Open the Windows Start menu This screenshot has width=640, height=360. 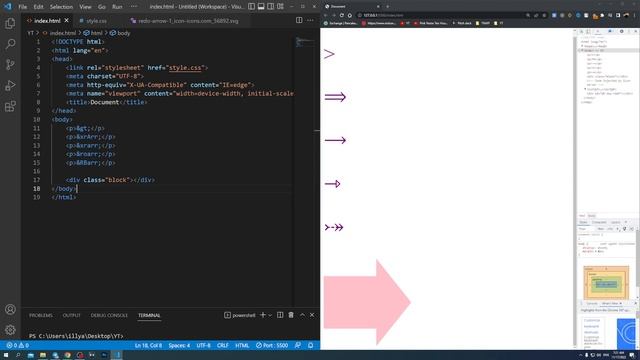[6, 355]
